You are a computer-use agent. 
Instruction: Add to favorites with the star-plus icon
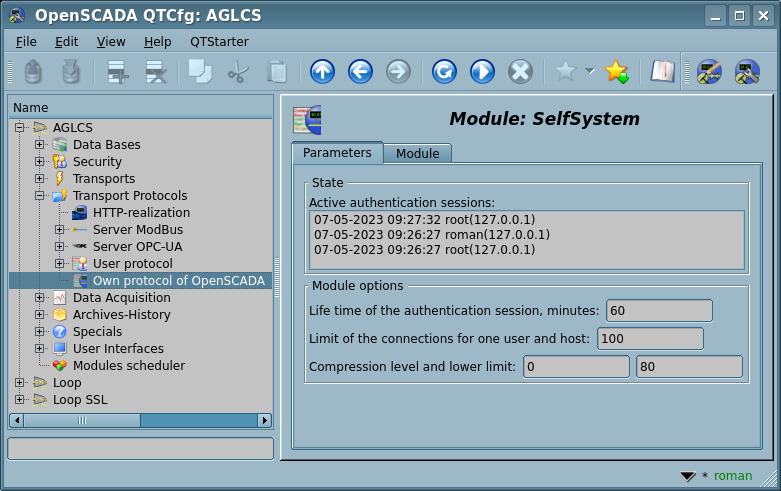point(616,71)
